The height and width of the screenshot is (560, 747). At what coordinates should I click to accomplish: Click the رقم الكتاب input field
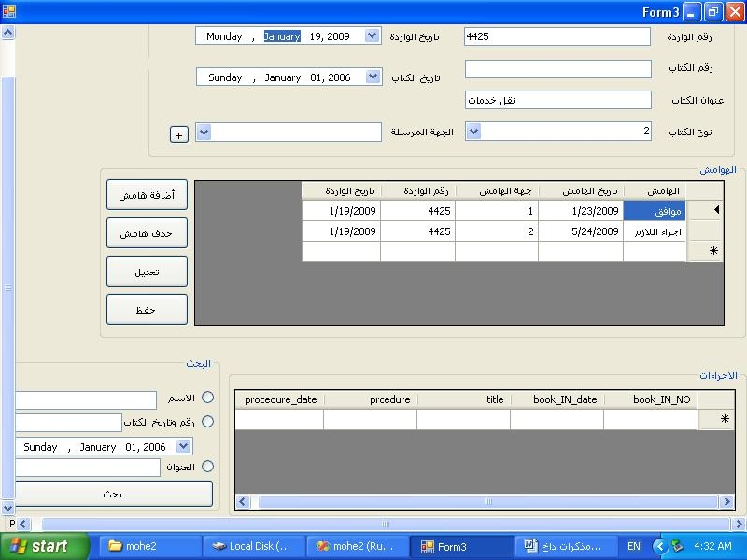[557, 68]
